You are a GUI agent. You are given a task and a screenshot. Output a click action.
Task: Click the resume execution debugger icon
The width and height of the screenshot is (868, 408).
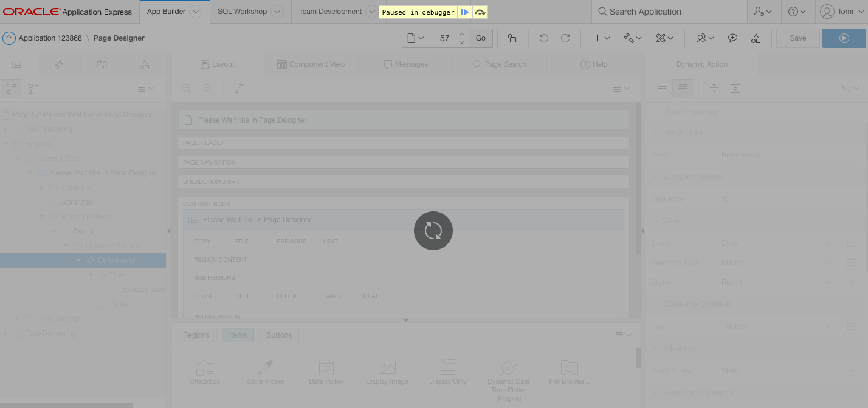(x=464, y=12)
